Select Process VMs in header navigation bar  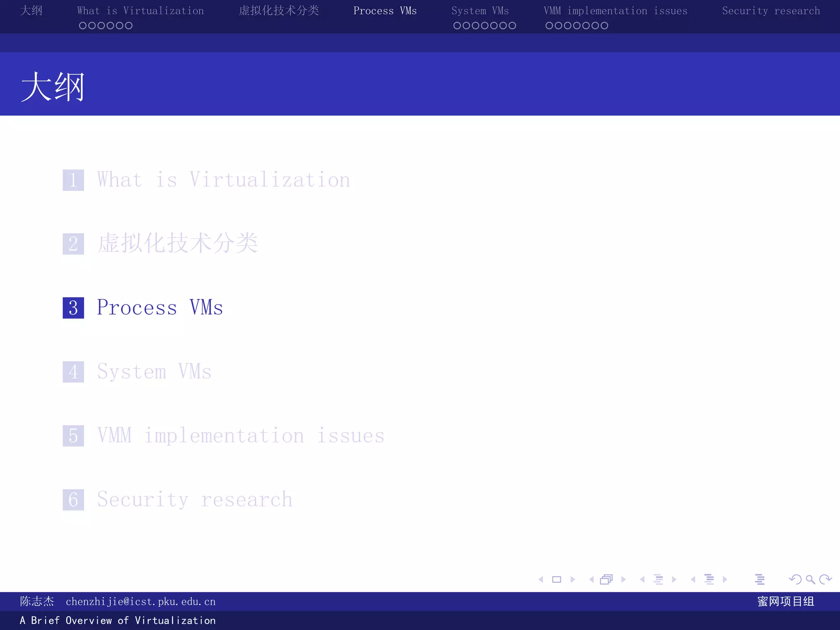pyautogui.click(x=385, y=11)
